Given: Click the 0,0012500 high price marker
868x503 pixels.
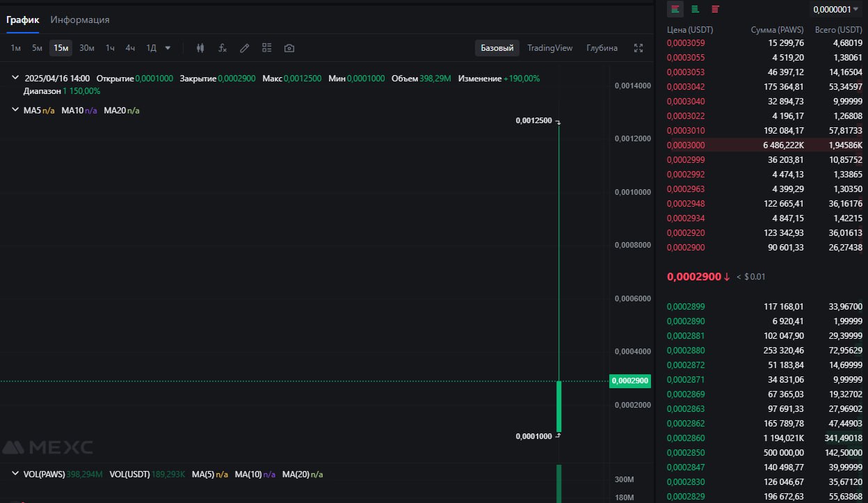Looking at the screenshot, I should click(533, 120).
